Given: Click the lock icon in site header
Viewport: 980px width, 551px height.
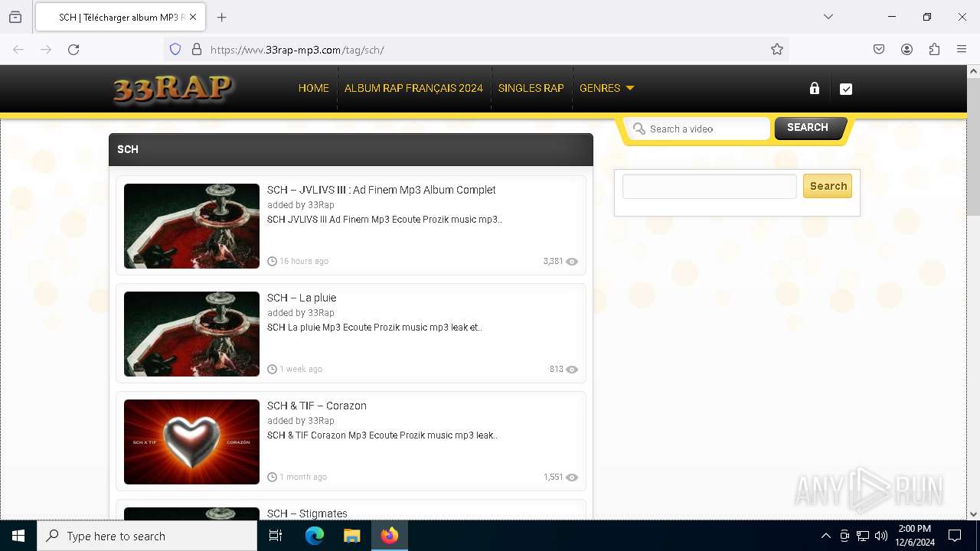Looking at the screenshot, I should coord(815,88).
